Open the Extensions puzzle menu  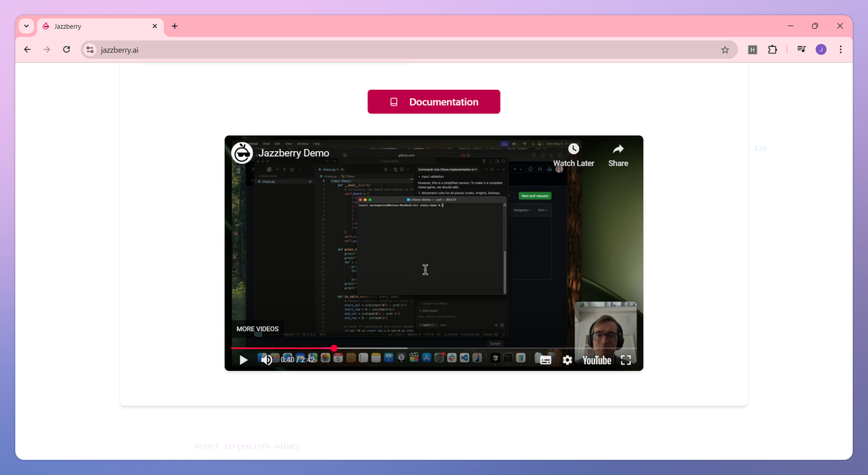[773, 50]
